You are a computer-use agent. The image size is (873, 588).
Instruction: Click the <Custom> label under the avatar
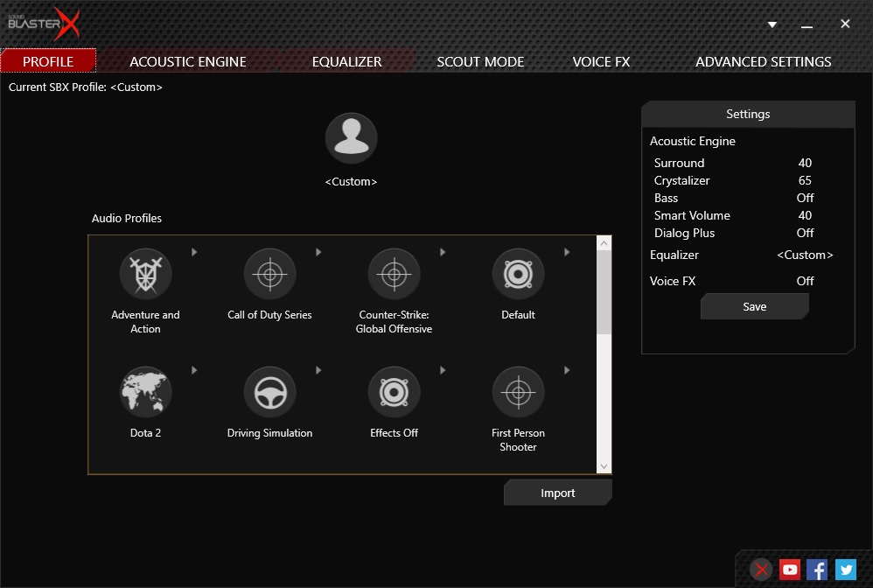352,182
